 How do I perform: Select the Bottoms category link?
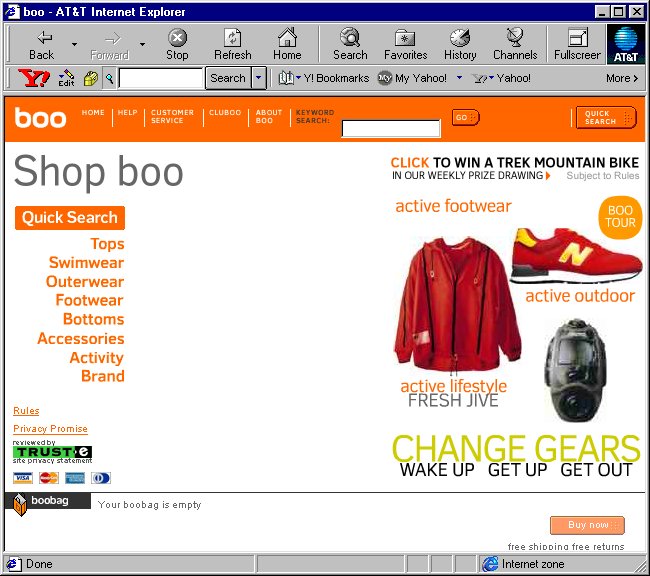(94, 319)
